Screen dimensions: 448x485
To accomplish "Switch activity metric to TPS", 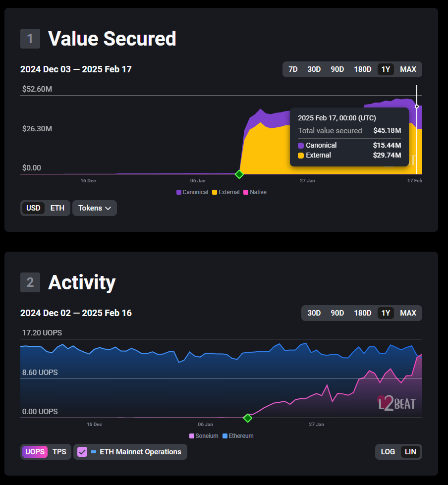I will pos(59,452).
